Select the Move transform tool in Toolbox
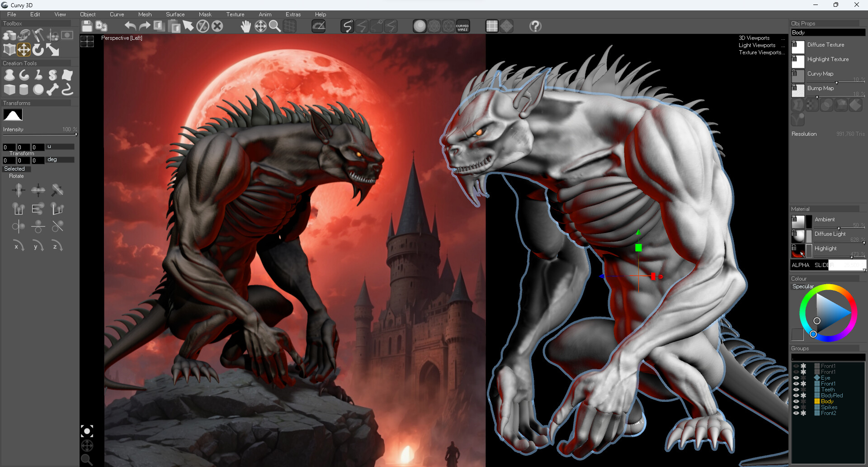868x467 pixels. point(24,49)
